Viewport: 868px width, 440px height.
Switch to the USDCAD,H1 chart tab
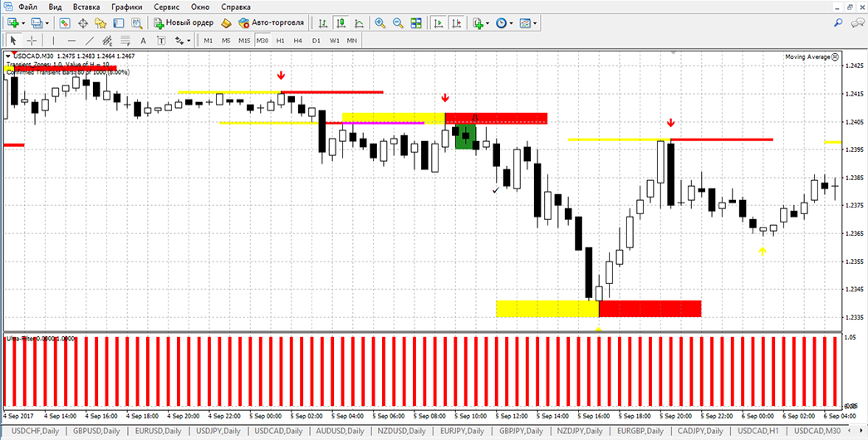pyautogui.click(x=758, y=431)
